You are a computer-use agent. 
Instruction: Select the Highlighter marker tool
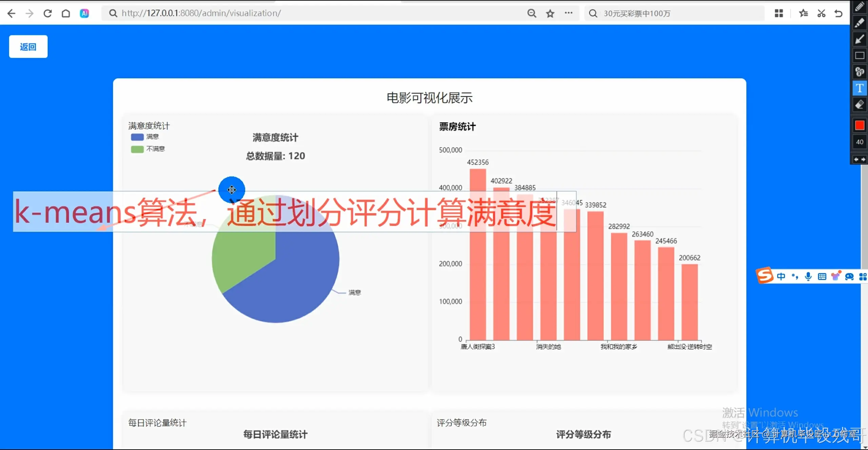point(860,22)
